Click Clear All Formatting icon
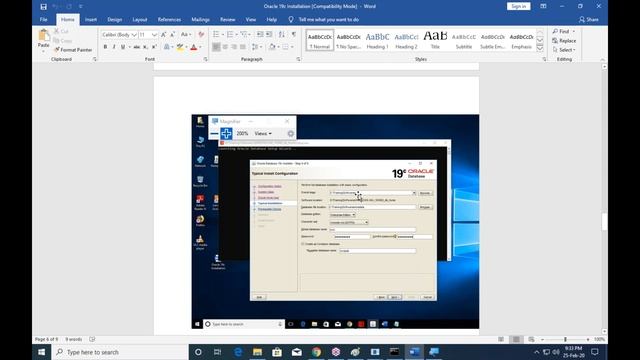Viewport: 640px width, 360px height. 201,35
